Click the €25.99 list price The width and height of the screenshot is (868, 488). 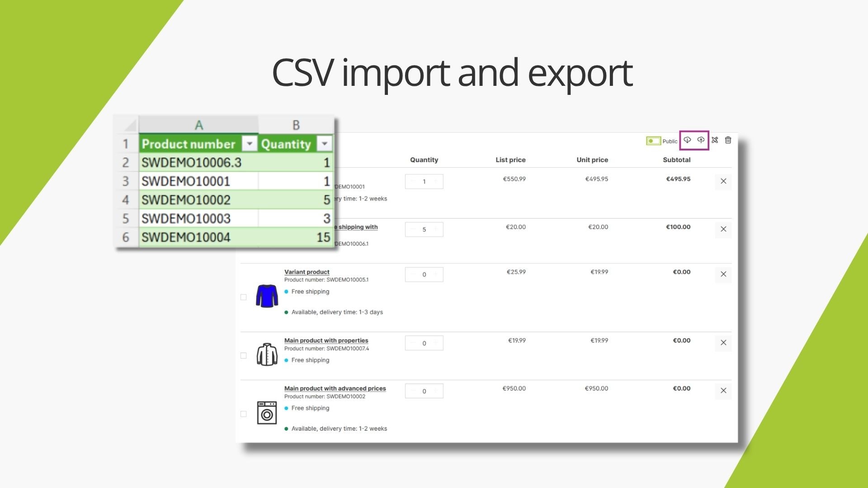pyautogui.click(x=516, y=272)
